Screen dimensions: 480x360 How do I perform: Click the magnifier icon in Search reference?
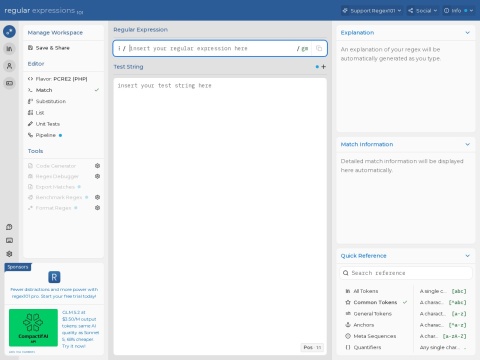tap(346, 273)
